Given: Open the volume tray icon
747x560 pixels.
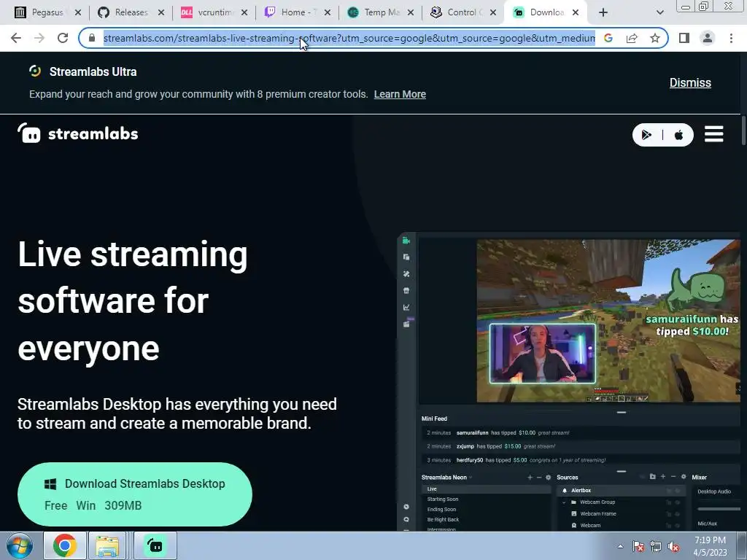Looking at the screenshot, I should (673, 546).
